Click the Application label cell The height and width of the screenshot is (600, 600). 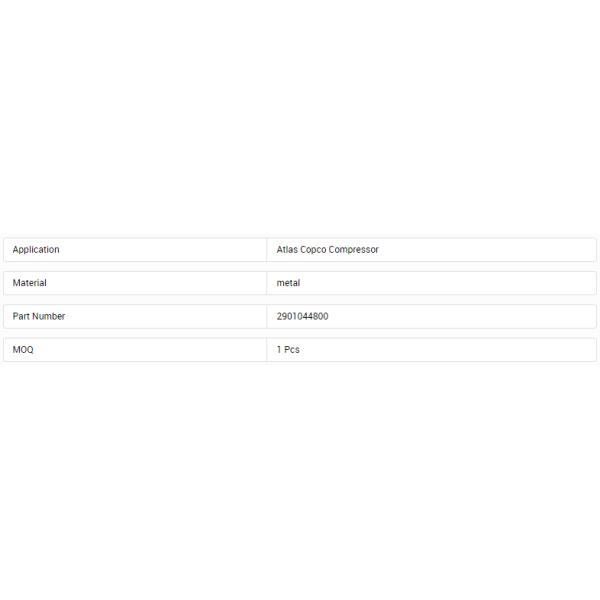[x=36, y=250]
